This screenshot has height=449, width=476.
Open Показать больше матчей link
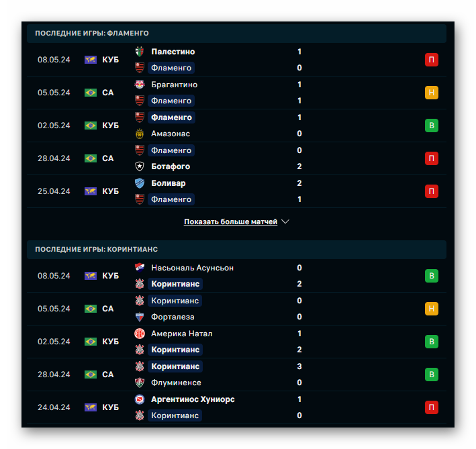pyautogui.click(x=231, y=221)
